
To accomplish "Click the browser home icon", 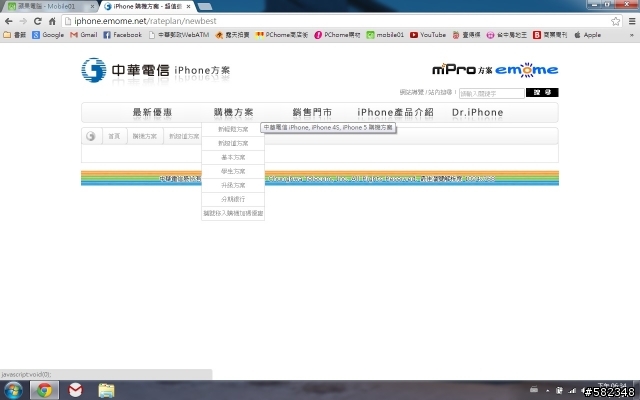I will click(52, 21).
